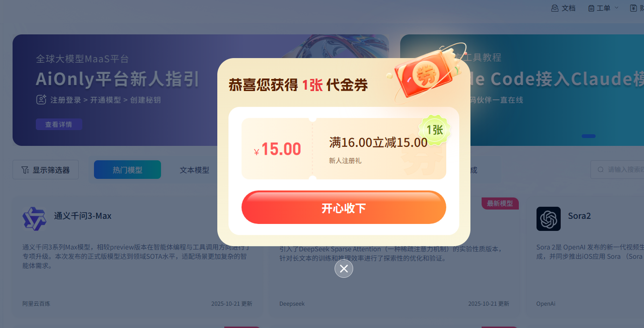Click the search magnifier icon
Viewport: 644px width, 328px height.
(600, 170)
